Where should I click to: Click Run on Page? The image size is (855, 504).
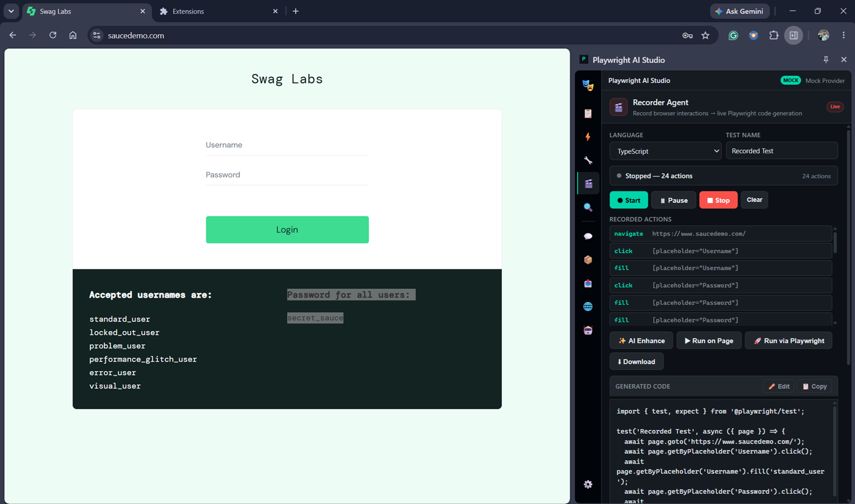709,341
